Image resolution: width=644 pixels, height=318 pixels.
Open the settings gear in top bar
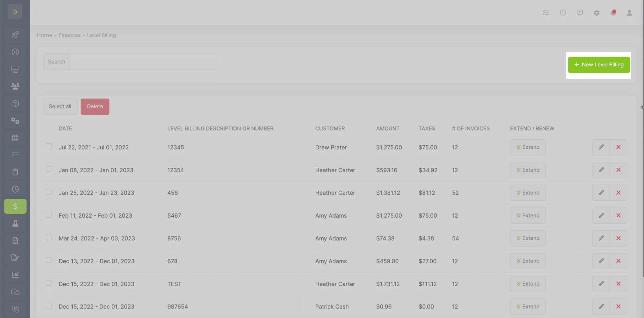pos(597,13)
